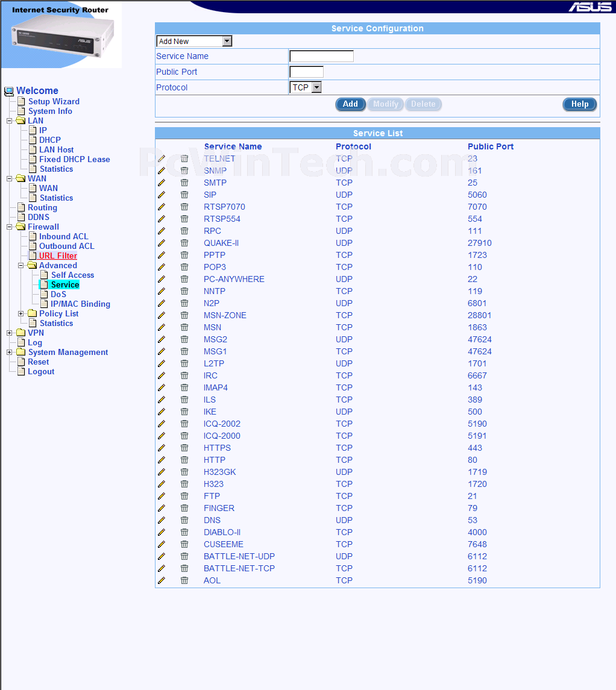Screen dimensions: 616x690
Task: Click the pencil icon for NNTP
Action: pos(162,291)
